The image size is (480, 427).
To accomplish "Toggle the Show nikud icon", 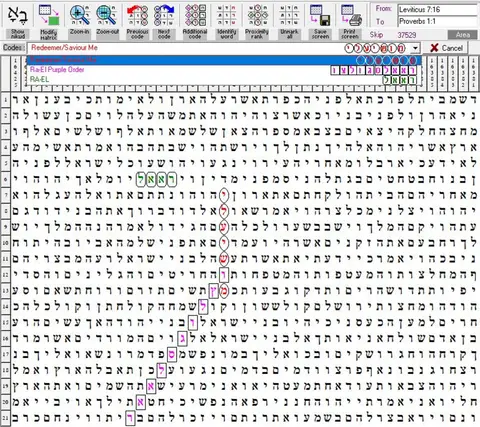I will (18, 15).
